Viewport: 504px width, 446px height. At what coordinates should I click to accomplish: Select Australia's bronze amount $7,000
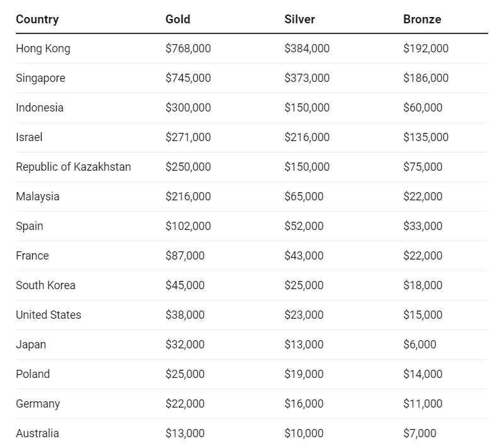coord(420,433)
